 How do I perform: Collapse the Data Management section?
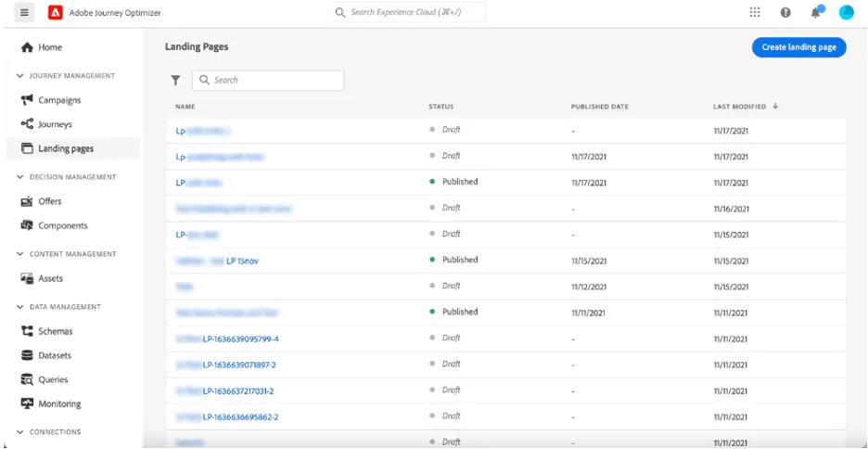point(20,307)
